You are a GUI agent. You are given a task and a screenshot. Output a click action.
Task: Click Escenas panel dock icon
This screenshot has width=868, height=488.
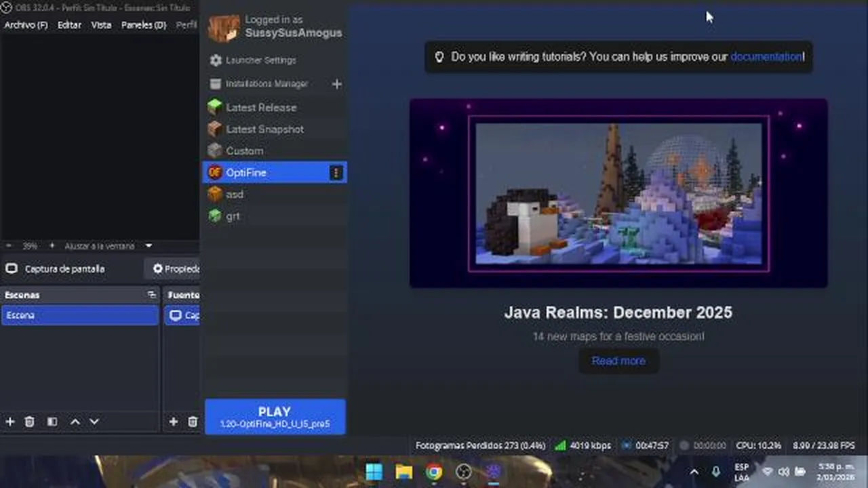click(x=151, y=295)
